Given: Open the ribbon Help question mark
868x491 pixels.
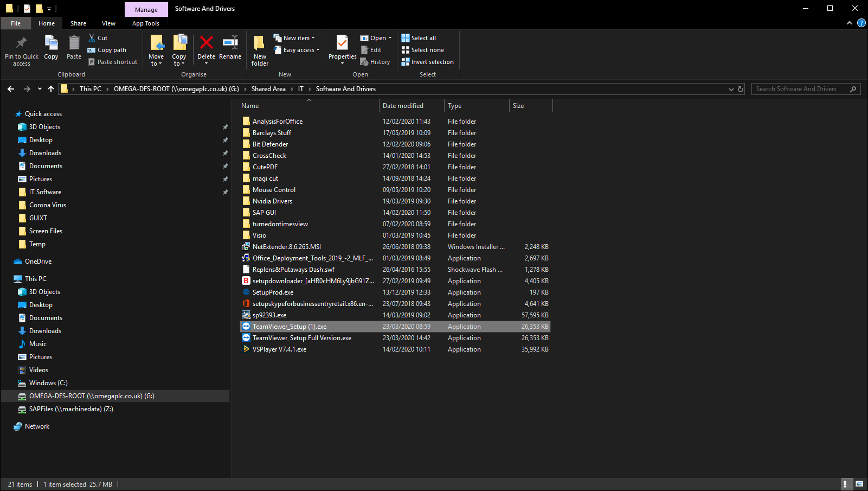Looking at the screenshot, I should tap(861, 23).
